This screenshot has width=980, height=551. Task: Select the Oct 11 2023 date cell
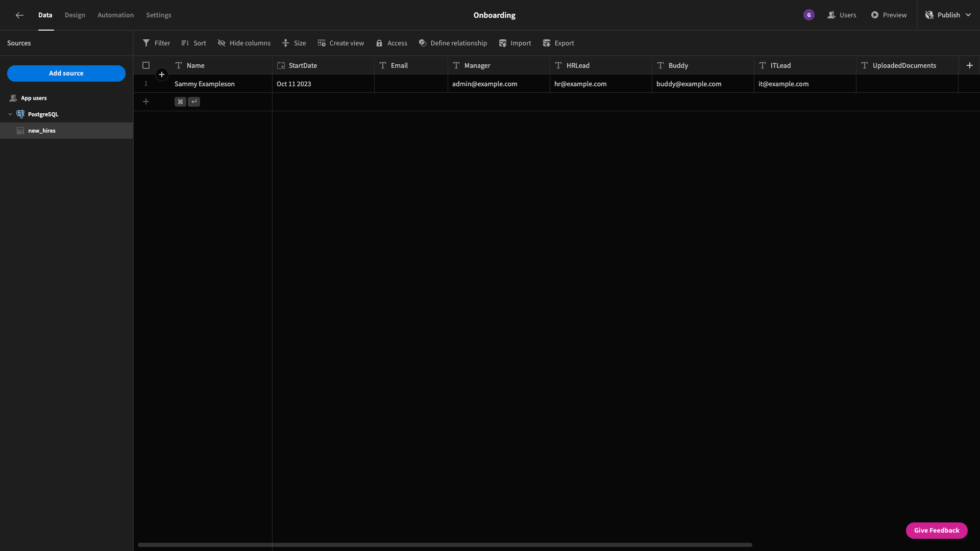point(323,84)
